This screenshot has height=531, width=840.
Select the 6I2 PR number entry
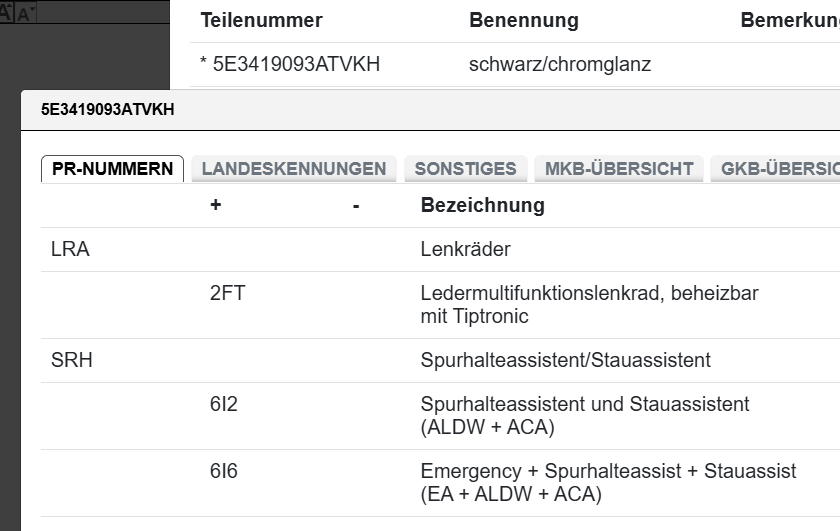point(224,405)
